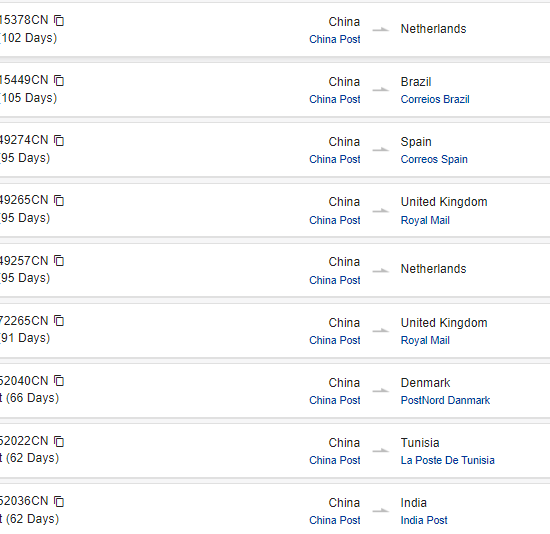The height and width of the screenshot is (534, 550).
Task: Copy tracking number ending 52036CN
Action: pyautogui.click(x=59, y=501)
